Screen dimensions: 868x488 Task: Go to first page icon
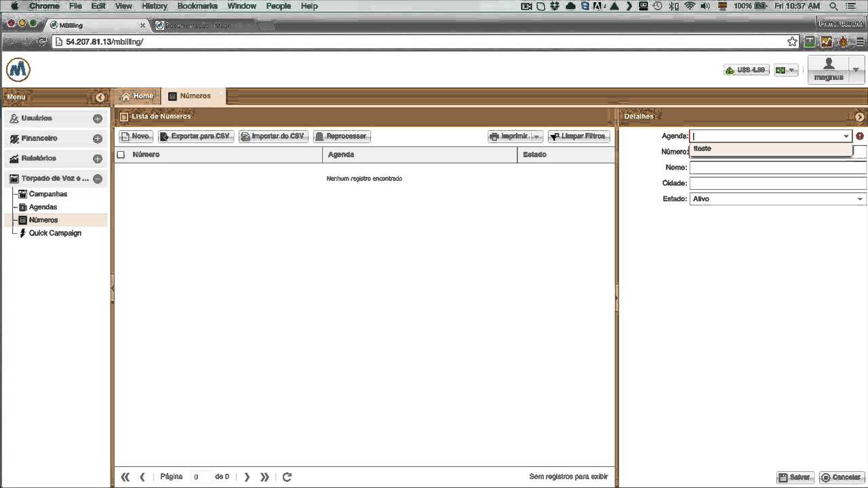(x=125, y=477)
